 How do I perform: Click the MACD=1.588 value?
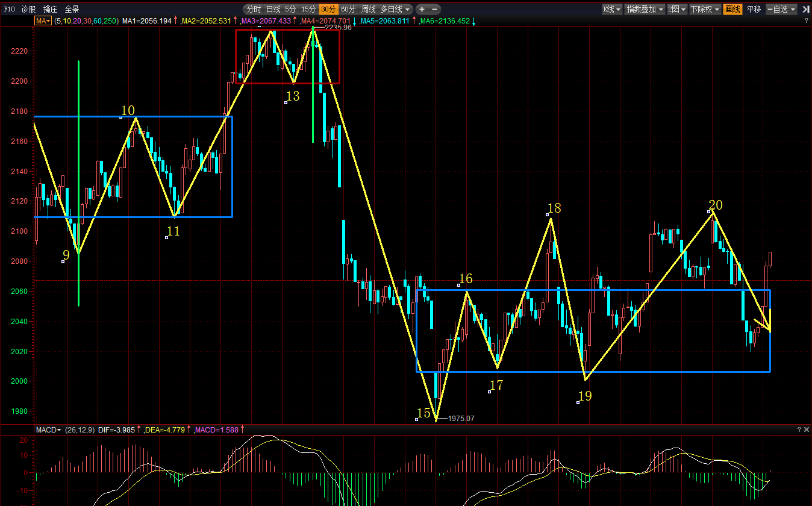click(x=218, y=429)
